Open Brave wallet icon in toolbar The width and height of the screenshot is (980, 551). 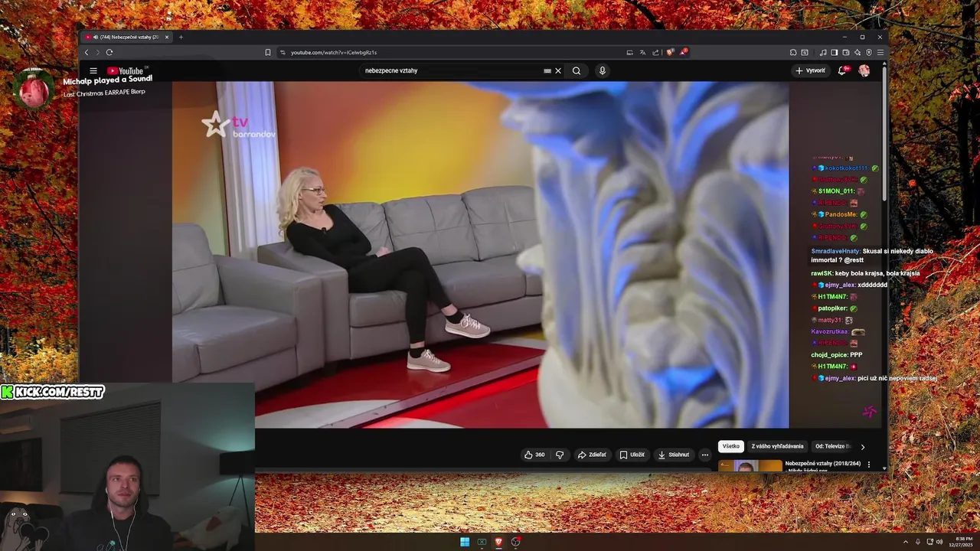tap(845, 52)
